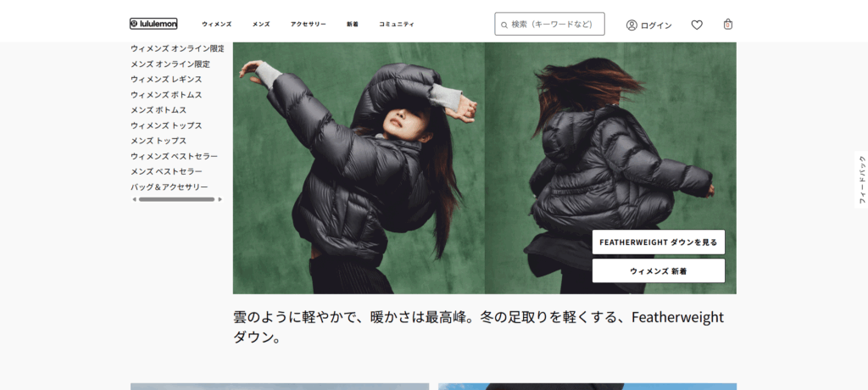Expand the アクセサリー navigation menu
This screenshot has width=868, height=390.
tap(309, 25)
